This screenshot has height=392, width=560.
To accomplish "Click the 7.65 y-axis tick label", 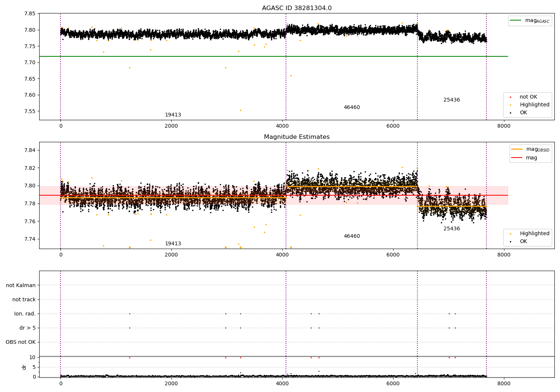I will pos(30,79).
